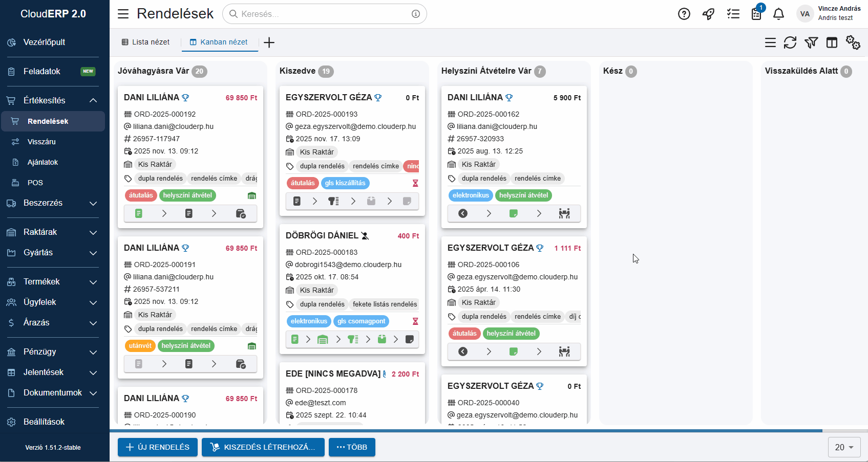
Task: Click the rocket announcements icon
Action: point(708,14)
